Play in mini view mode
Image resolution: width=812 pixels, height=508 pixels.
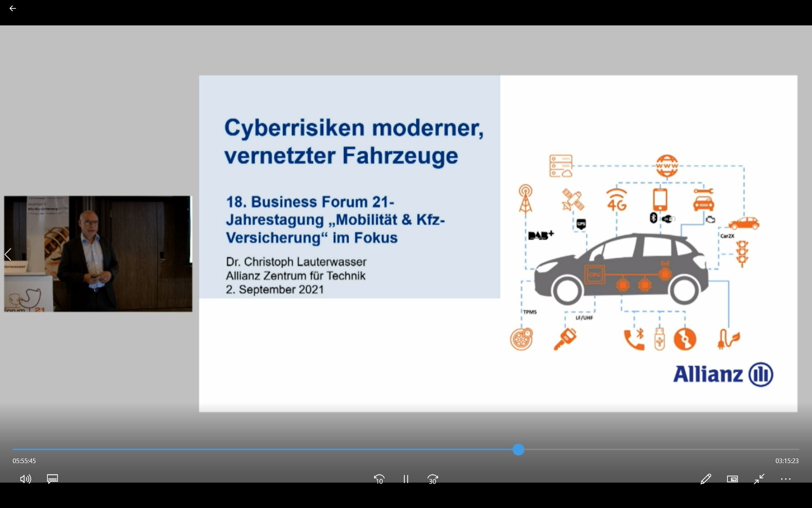pyautogui.click(x=732, y=479)
